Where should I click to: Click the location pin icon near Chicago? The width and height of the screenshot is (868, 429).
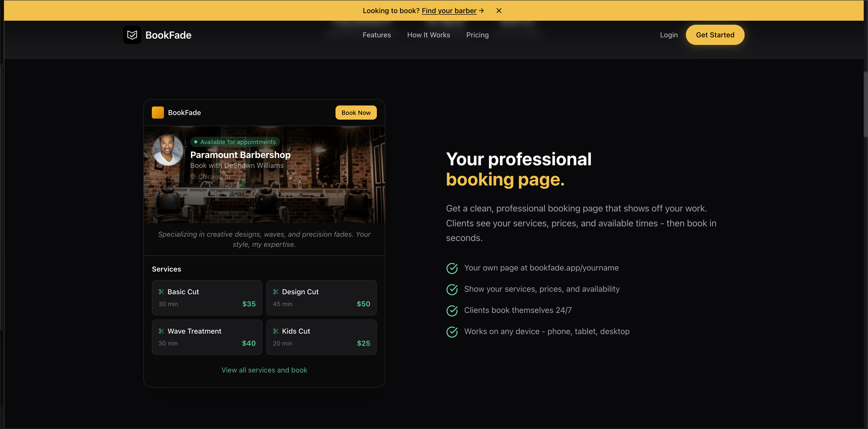pos(193,176)
